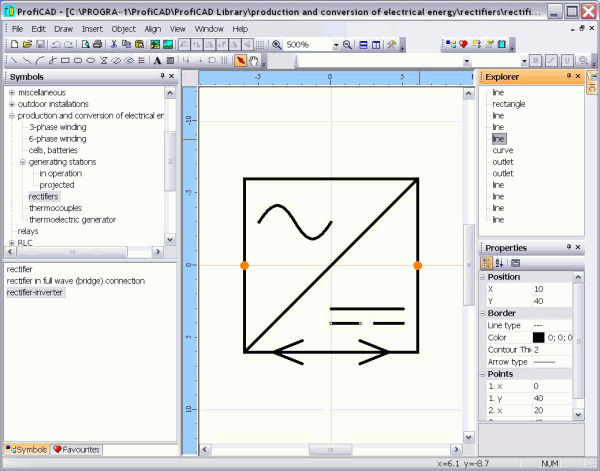
Task: Undo with the left curved arrow icon
Action: [56, 45]
